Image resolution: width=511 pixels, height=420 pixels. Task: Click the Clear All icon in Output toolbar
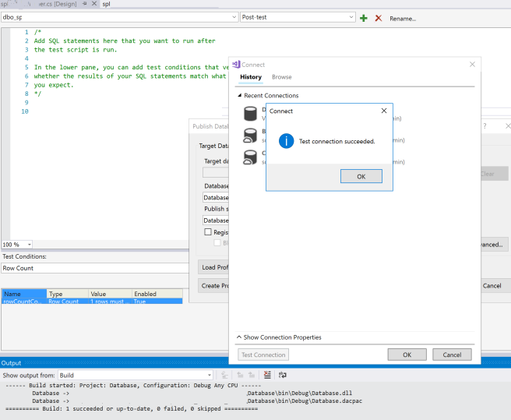click(x=267, y=375)
